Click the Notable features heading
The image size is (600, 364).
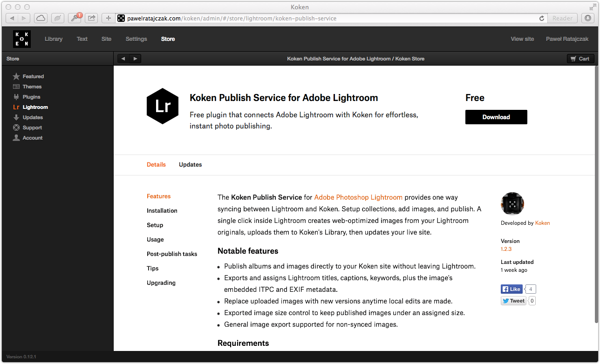coord(248,251)
